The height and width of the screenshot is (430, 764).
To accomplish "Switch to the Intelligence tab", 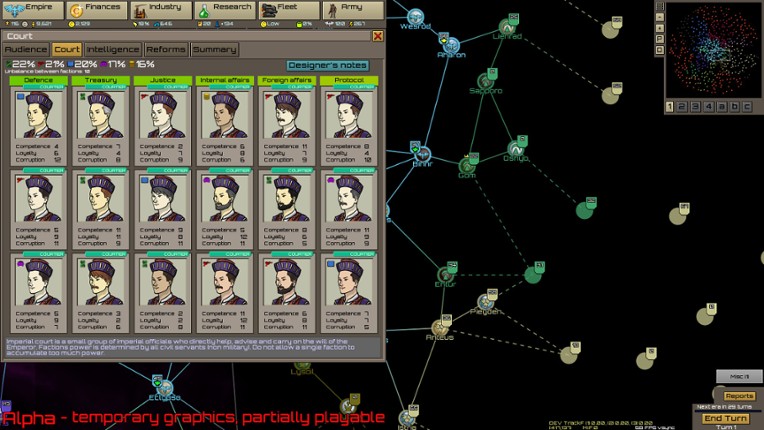I will coord(113,49).
